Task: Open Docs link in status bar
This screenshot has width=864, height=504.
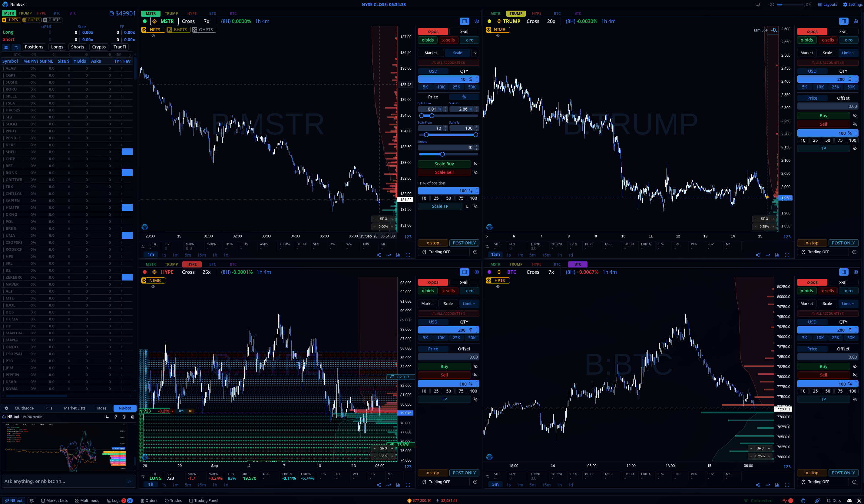Action: tap(834, 501)
